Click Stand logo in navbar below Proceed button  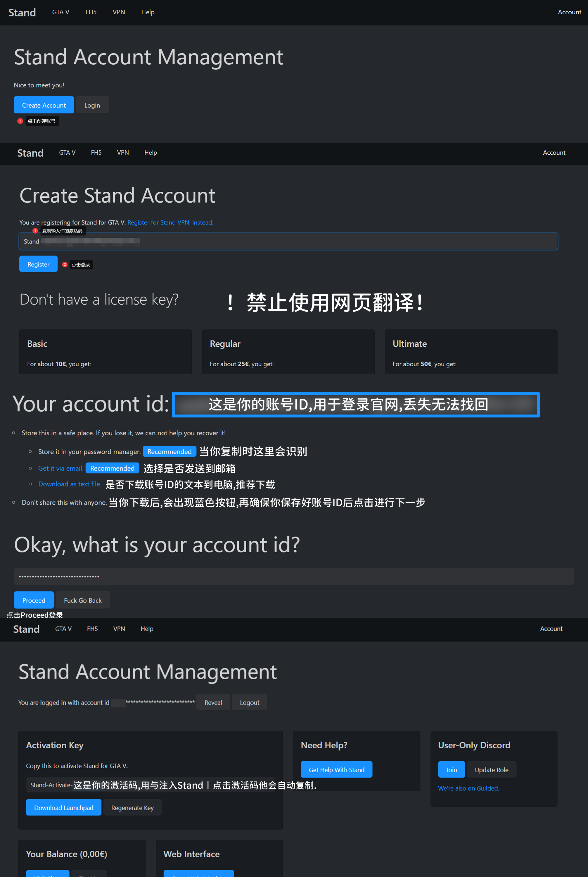[26, 629]
